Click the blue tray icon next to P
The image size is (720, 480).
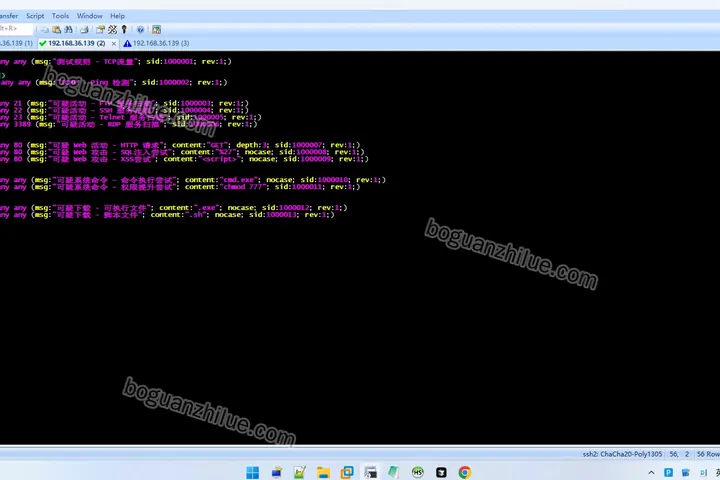click(686, 473)
